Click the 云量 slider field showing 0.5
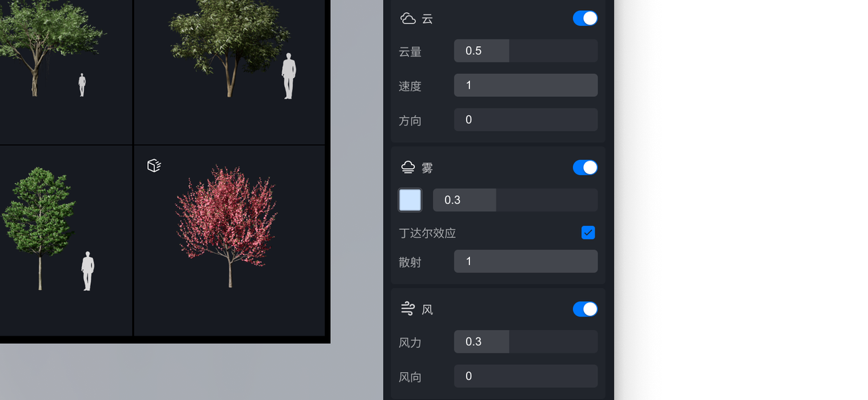This screenshot has width=868, height=400. click(526, 51)
